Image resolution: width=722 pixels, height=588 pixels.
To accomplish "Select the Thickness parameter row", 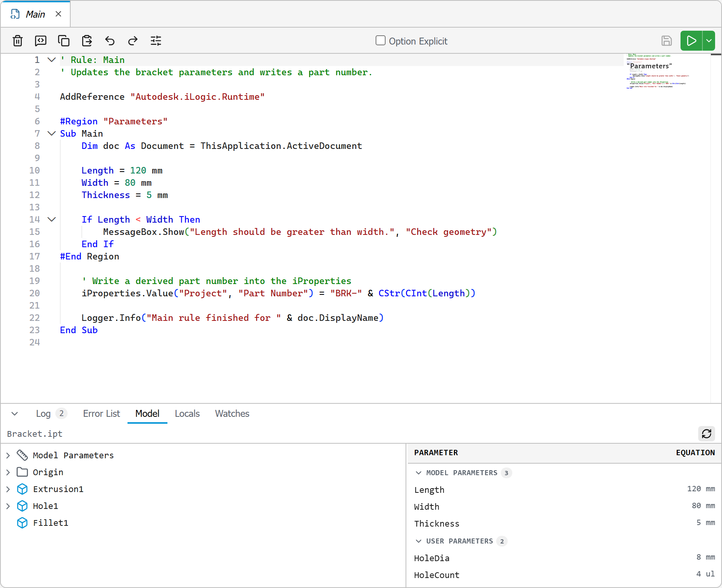I will (564, 524).
